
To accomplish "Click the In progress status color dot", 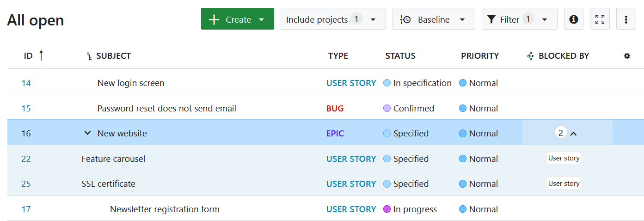I will (x=387, y=209).
